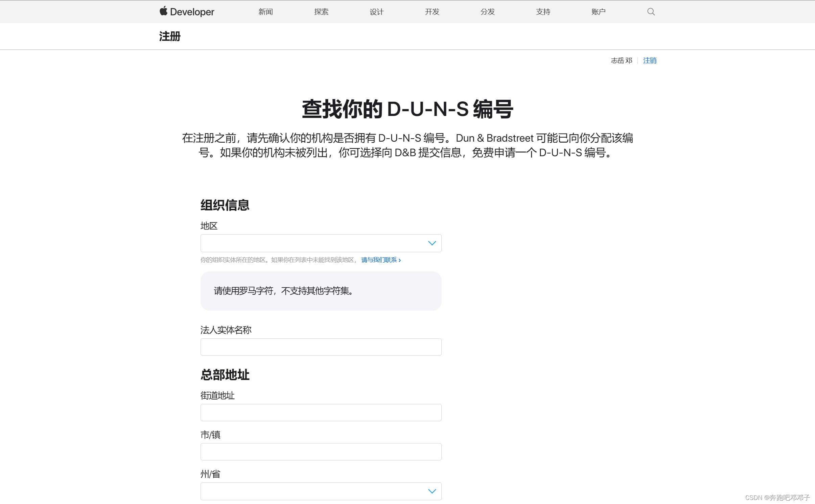Click the Apple Developer logo
The height and width of the screenshot is (504, 815).
(187, 11)
